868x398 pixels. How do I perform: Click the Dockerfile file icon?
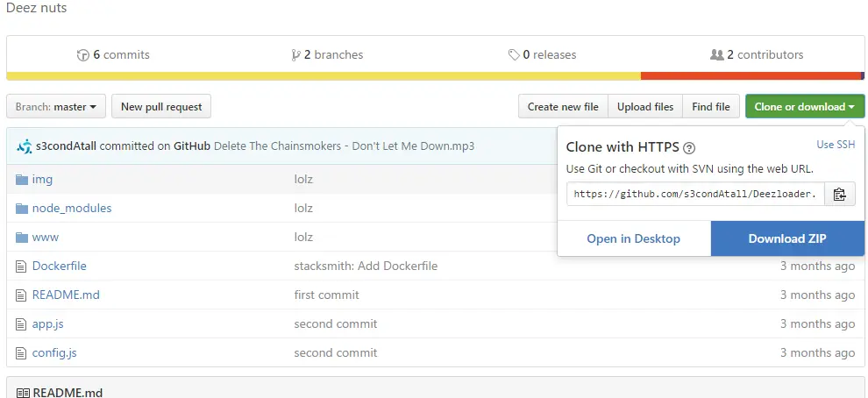(x=23, y=267)
